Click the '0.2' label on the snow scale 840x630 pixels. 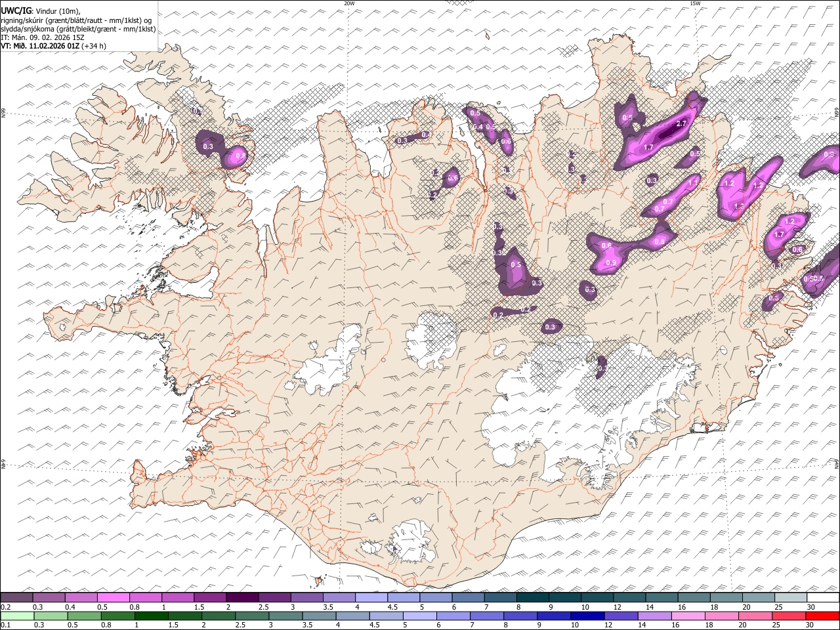click(6, 607)
